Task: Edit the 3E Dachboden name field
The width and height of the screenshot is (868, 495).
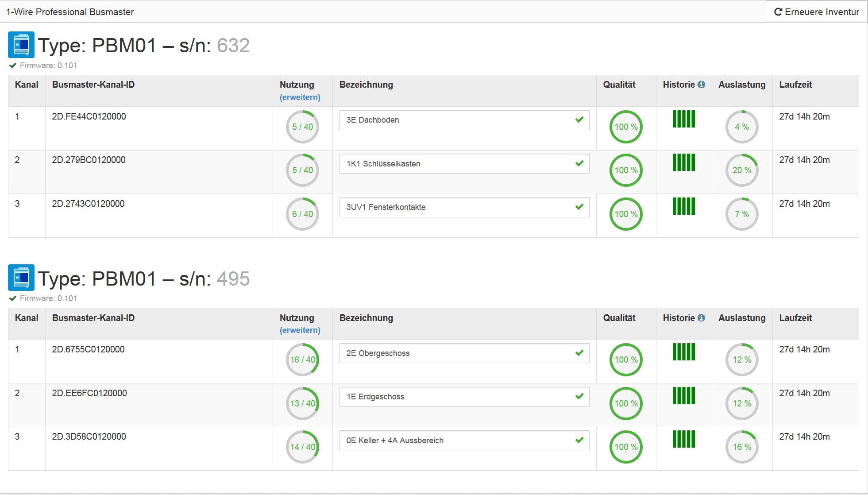Action: click(464, 120)
